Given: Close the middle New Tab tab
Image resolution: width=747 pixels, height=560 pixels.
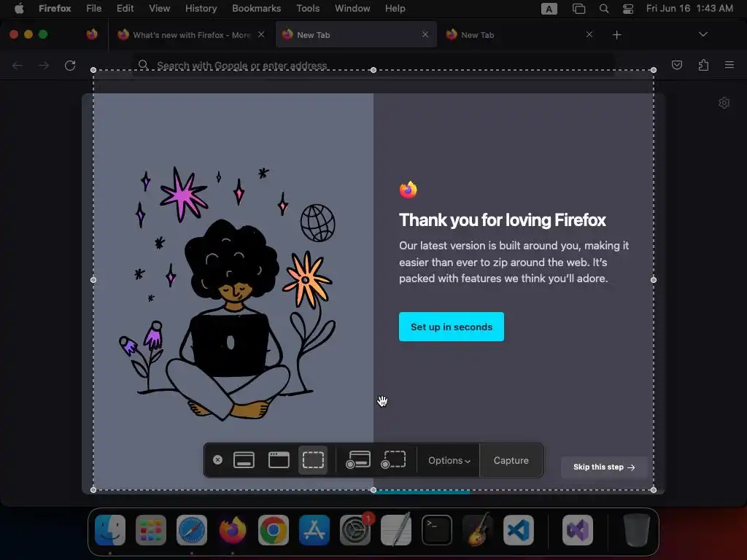Looking at the screenshot, I should coord(425,34).
